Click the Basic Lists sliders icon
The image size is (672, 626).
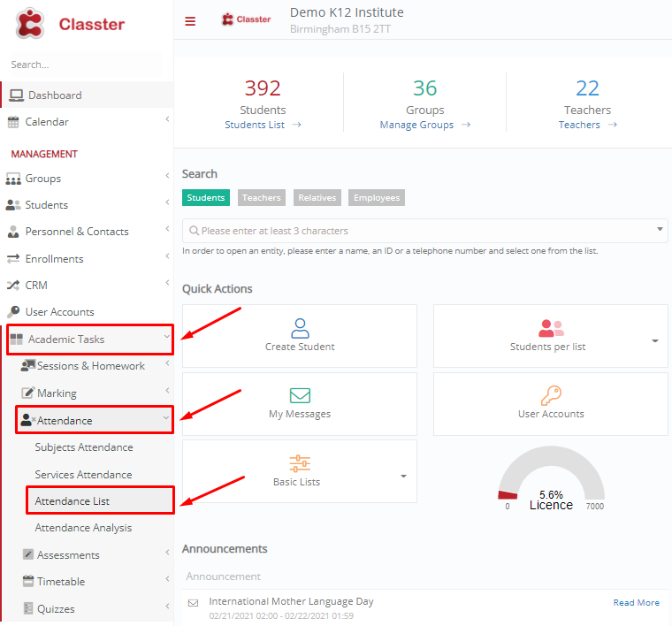click(x=300, y=463)
